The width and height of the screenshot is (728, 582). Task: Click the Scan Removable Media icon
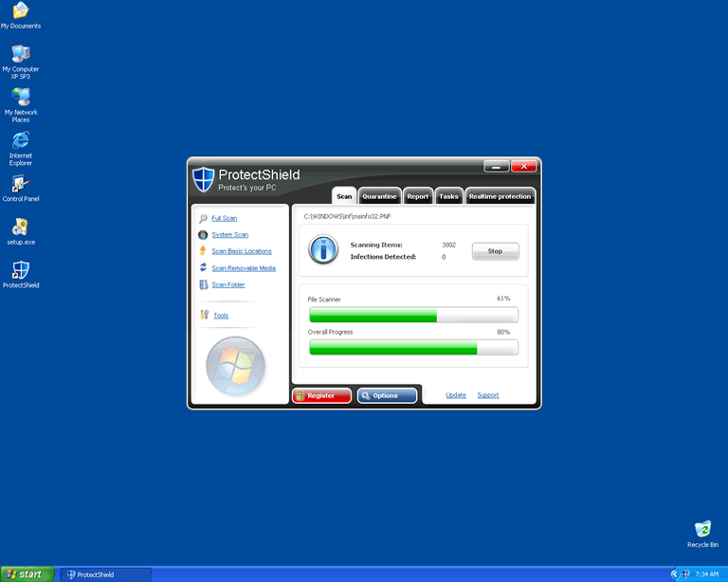pyautogui.click(x=203, y=268)
